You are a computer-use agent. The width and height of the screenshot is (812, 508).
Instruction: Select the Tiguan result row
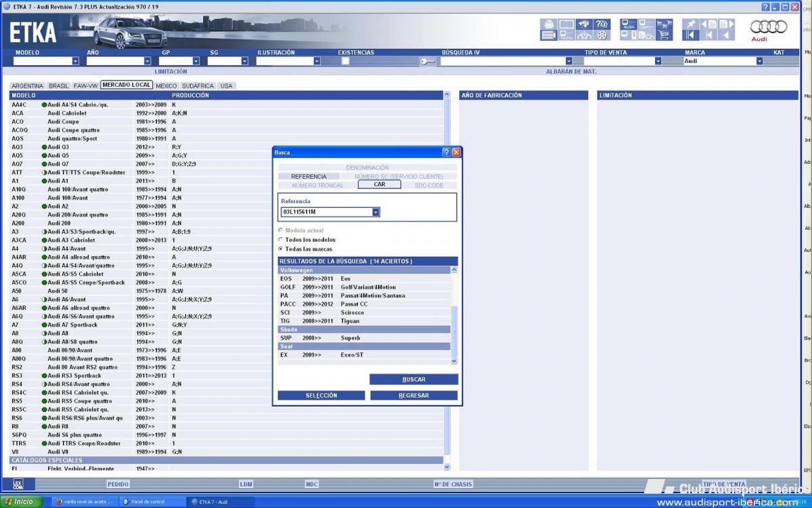click(364, 321)
